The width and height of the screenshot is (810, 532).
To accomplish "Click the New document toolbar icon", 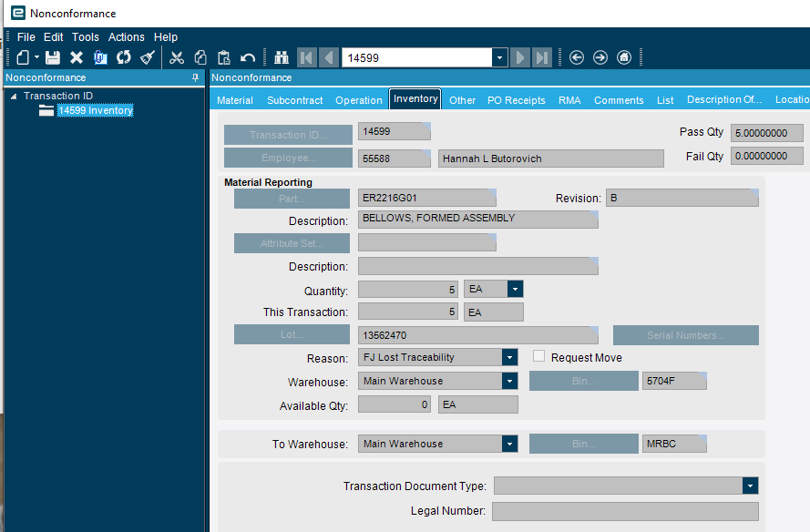I will point(23,57).
